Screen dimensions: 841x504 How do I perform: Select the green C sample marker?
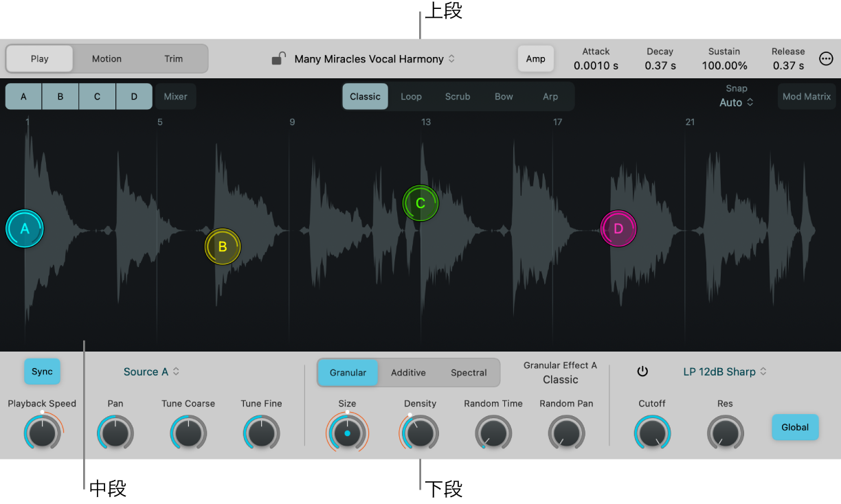(420, 203)
